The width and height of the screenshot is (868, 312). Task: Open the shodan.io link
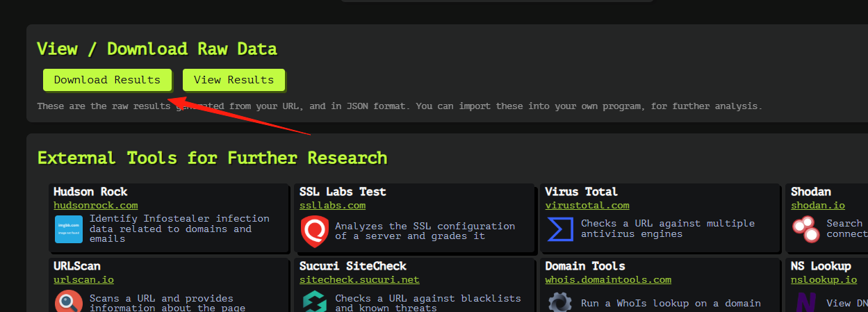(818, 205)
